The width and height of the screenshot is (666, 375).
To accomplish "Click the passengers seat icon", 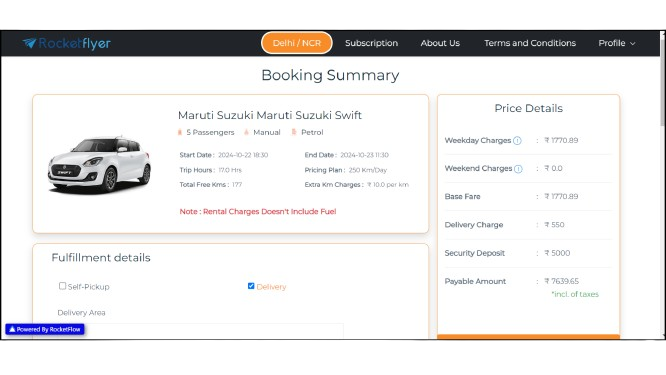I will point(180,132).
